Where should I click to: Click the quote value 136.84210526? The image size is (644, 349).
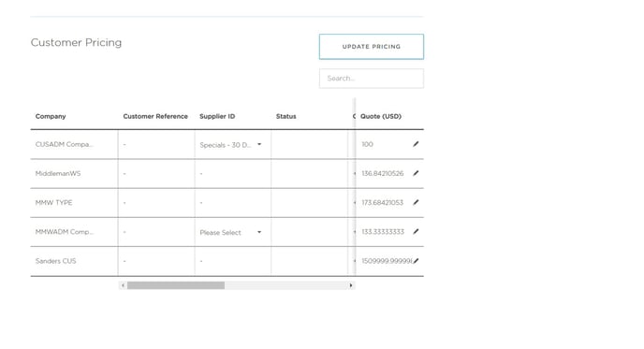pyautogui.click(x=382, y=174)
